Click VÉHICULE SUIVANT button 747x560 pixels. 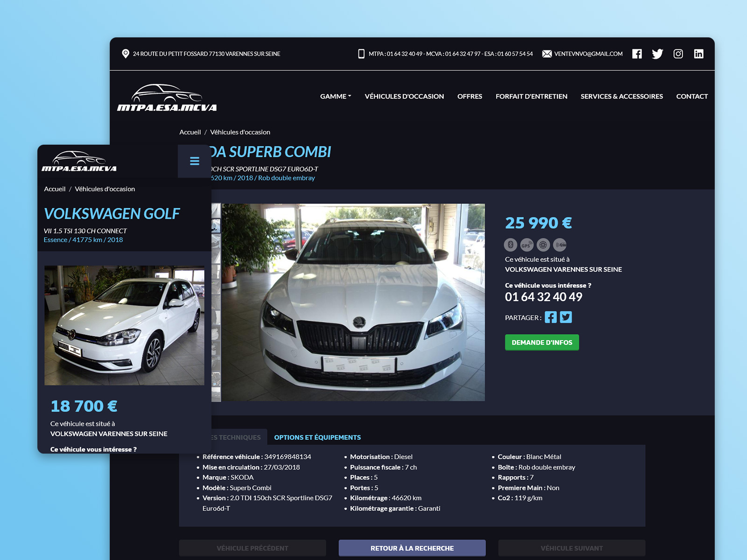pyautogui.click(x=572, y=548)
